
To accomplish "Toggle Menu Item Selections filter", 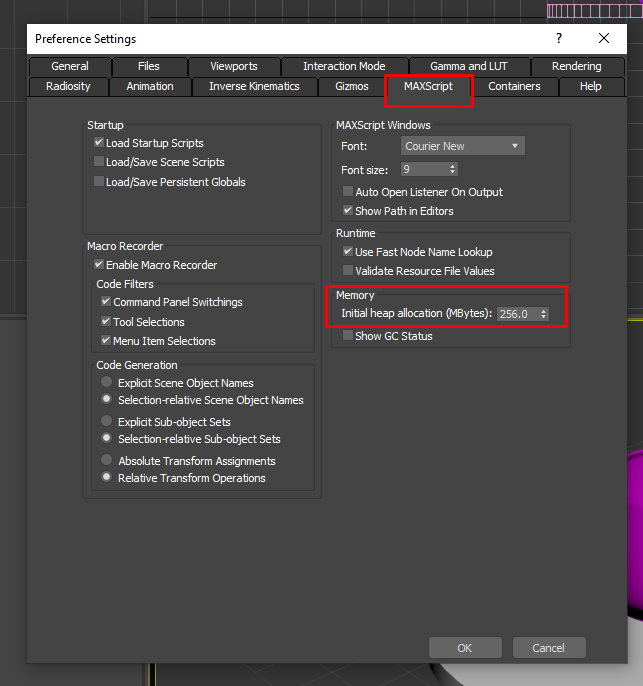I will coord(106,340).
